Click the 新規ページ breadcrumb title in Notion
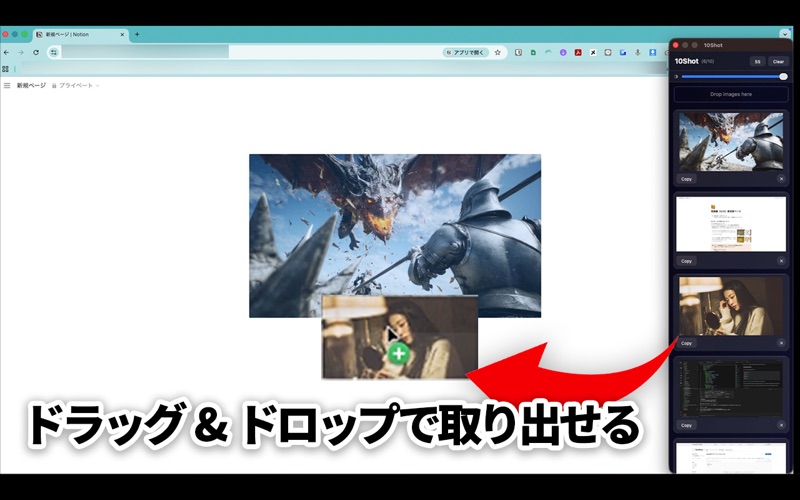 coord(31,86)
